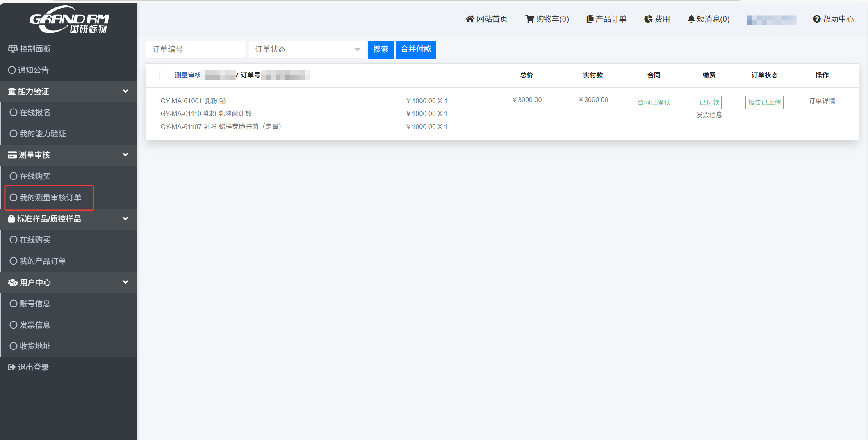
Task: Collapse the 能力验证 section chevron
Action: pyautogui.click(x=125, y=91)
